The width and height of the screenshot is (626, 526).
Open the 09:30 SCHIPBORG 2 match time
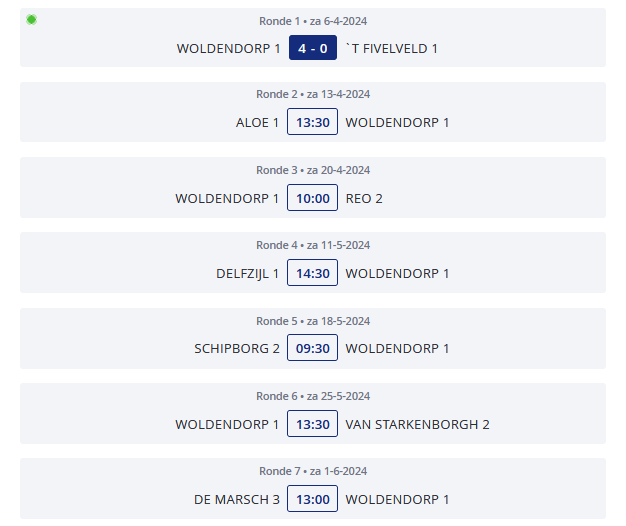click(312, 348)
